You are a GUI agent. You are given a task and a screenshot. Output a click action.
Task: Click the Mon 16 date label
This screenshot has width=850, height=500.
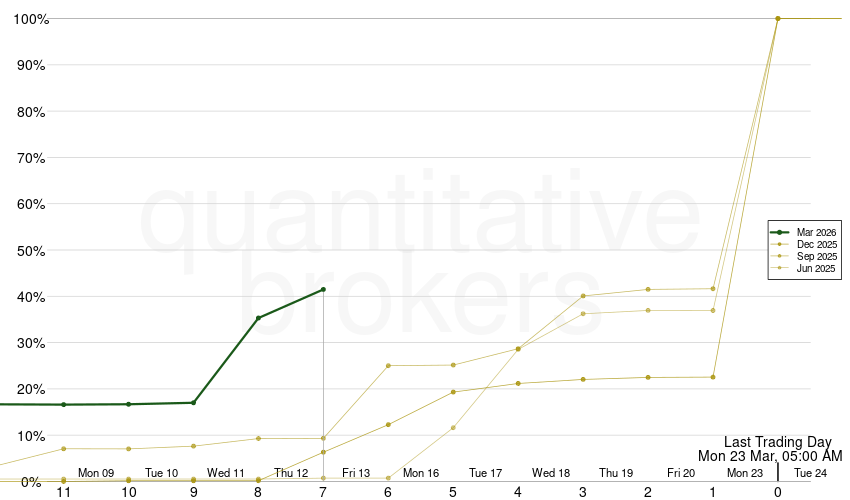(x=421, y=473)
